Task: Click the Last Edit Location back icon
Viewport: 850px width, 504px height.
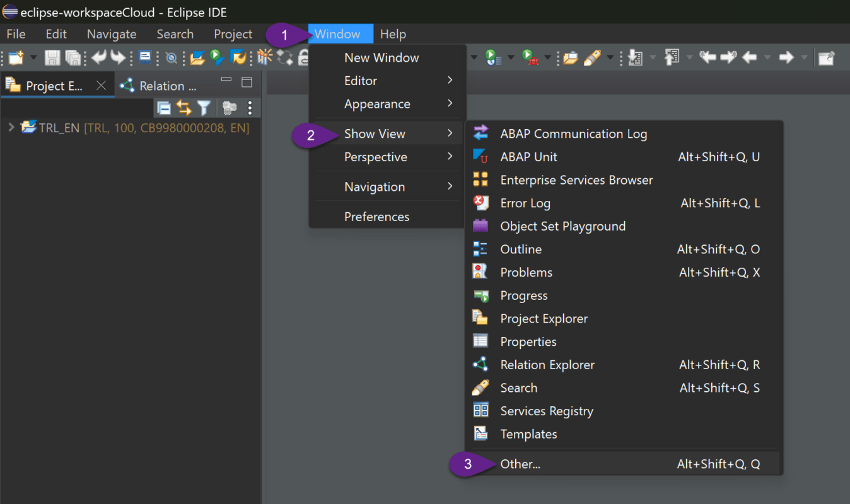Action: point(707,58)
